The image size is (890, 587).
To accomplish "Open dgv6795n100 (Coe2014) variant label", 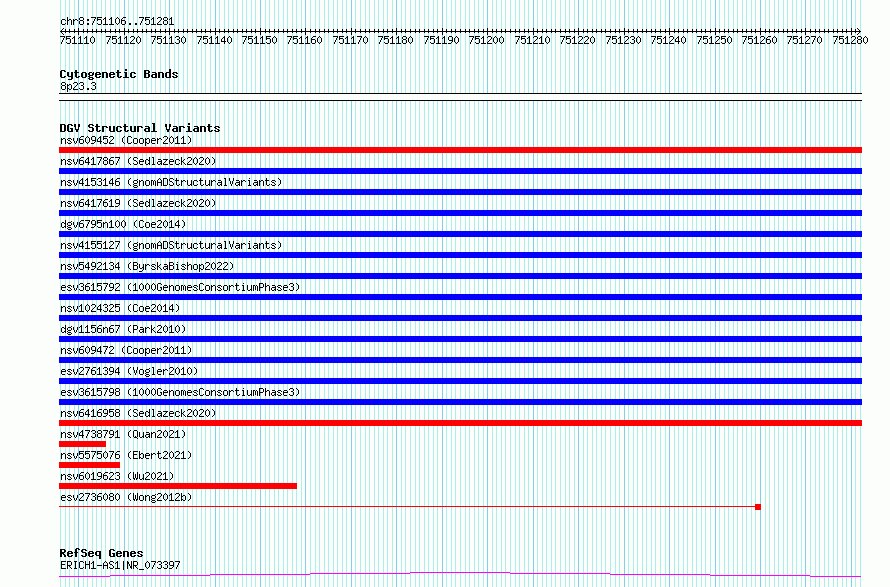I will [x=123, y=224].
